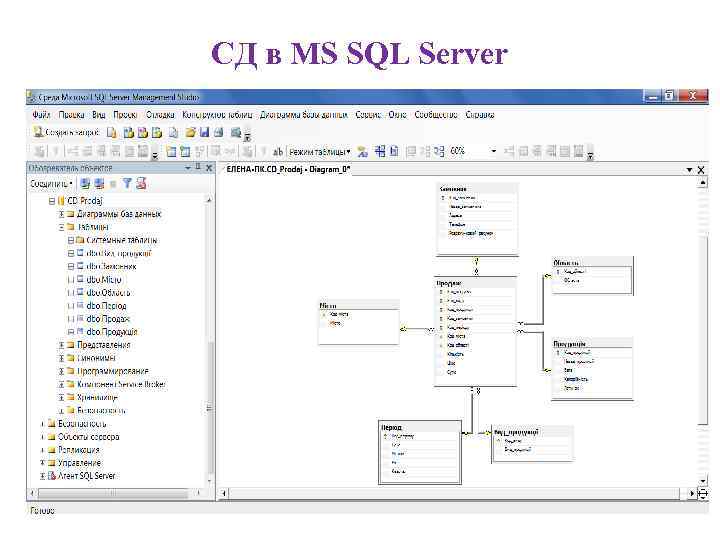Open the Object Explorer window position arrow
Viewport: 720px width, 540px height.
(188, 168)
